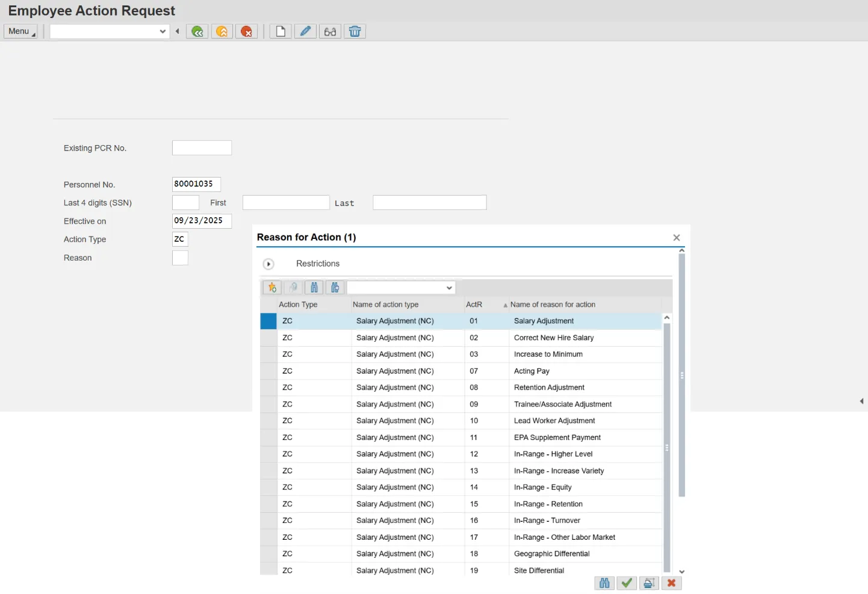868x594 pixels.
Task: Click the green checkmark to confirm selection
Action: 627,583
